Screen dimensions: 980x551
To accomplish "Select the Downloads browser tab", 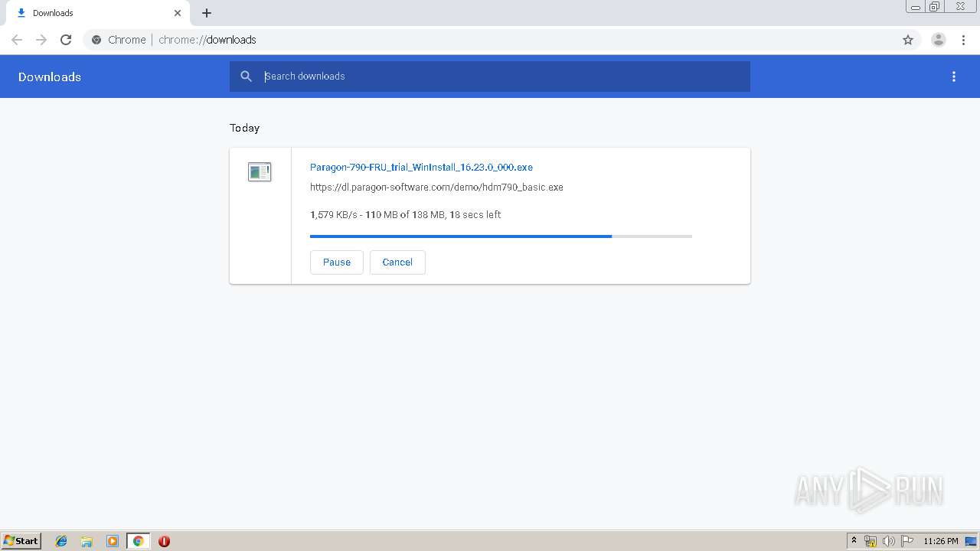I will point(97,13).
